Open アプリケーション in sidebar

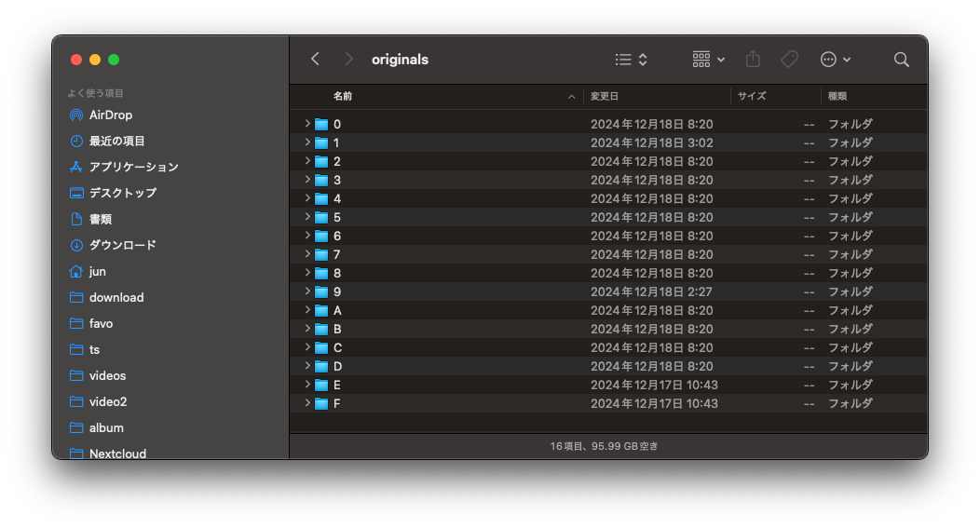coord(124,167)
